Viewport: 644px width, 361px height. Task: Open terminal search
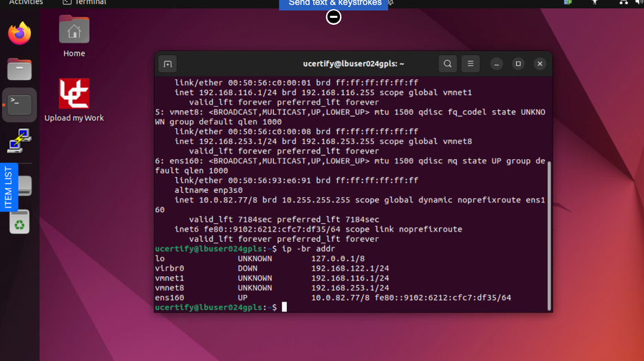pyautogui.click(x=447, y=64)
